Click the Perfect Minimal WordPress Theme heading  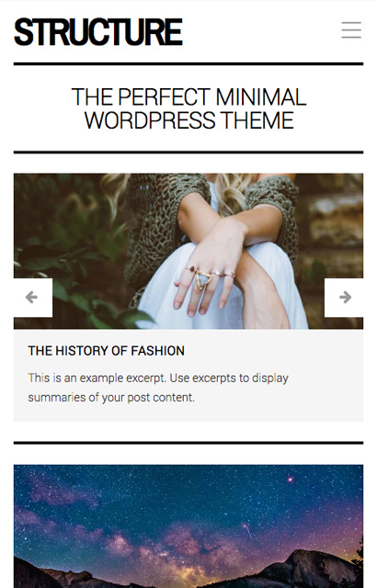click(x=188, y=108)
